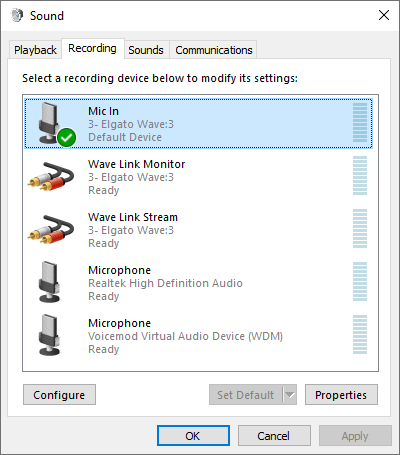This screenshot has width=400, height=455.
Task: Click the Wave Link Stream cable icon
Action: click(x=51, y=229)
